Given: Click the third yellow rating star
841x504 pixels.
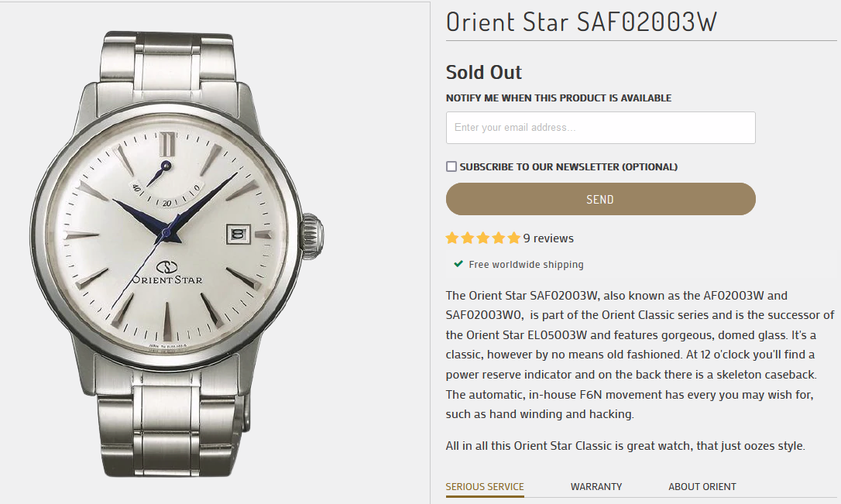Looking at the screenshot, I should pos(483,238).
